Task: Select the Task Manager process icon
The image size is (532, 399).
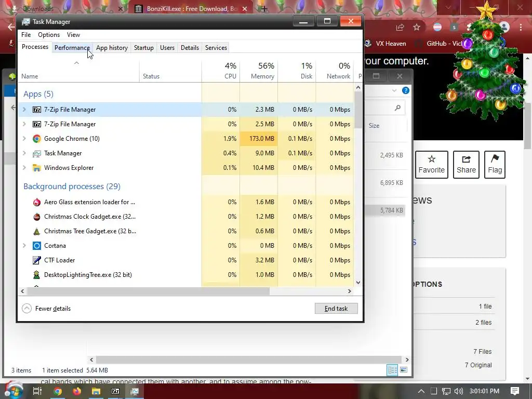Action: tap(37, 153)
